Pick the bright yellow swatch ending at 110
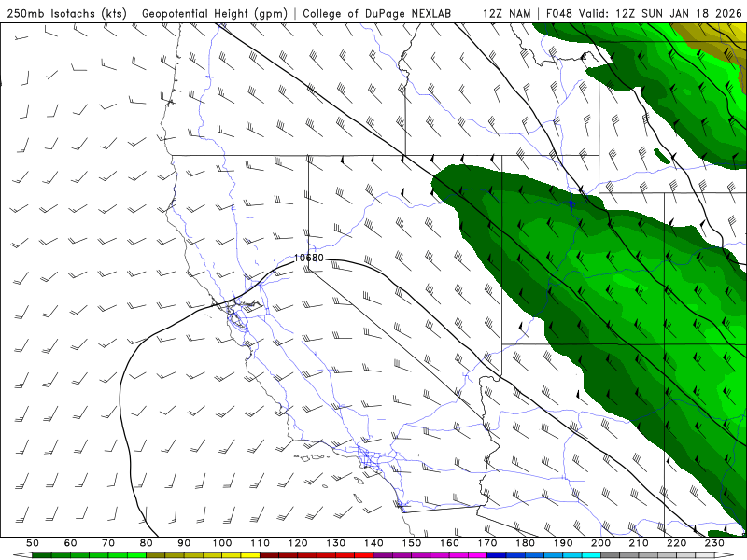Viewport: 747px width, 560px height. [x=250, y=554]
